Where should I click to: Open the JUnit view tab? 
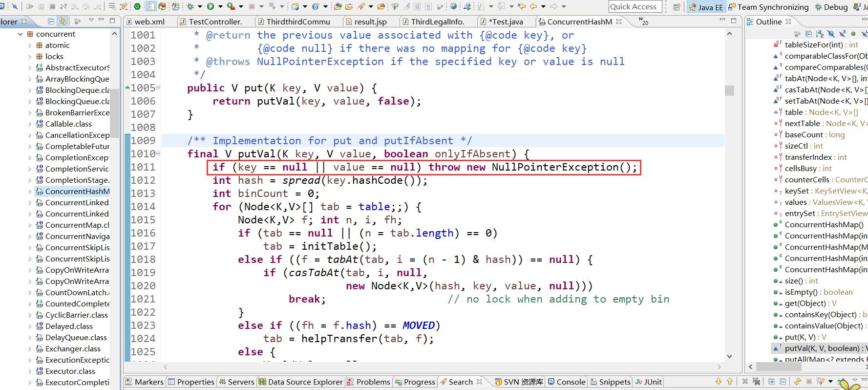649,382
